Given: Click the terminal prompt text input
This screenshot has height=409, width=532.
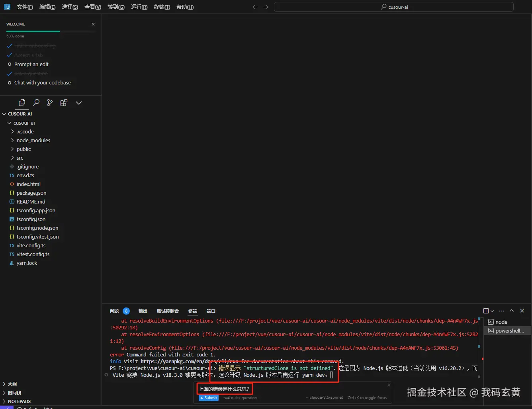Looking at the screenshot, I should (x=292, y=389).
